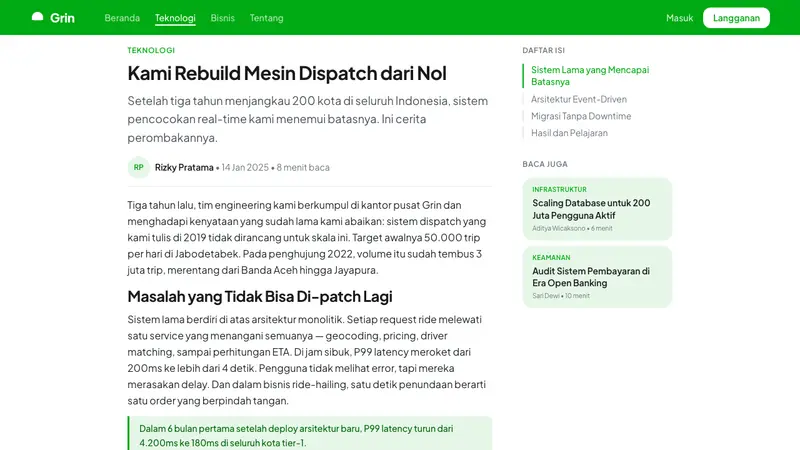This screenshot has width=800, height=450.
Task: Jump to Hasil dan Pelajaran section
Action: tap(569, 133)
